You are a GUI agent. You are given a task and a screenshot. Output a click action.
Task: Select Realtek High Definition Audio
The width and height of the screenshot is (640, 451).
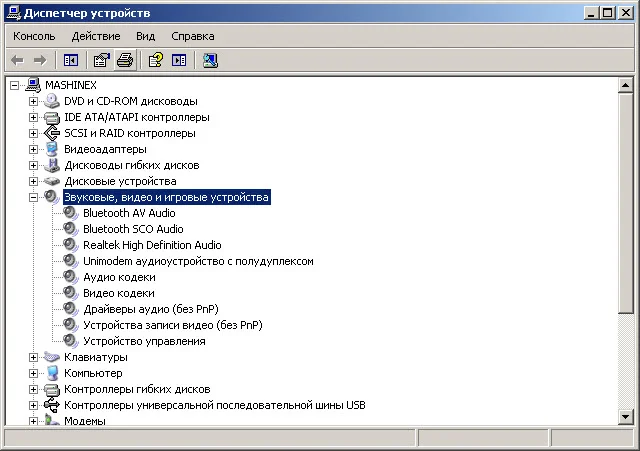(x=152, y=245)
